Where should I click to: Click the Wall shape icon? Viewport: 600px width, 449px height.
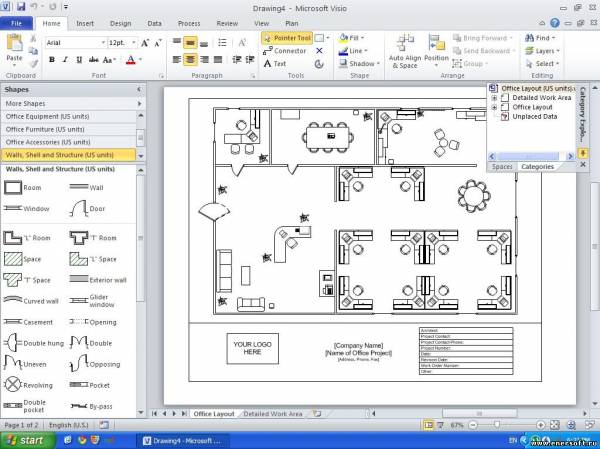coord(79,187)
